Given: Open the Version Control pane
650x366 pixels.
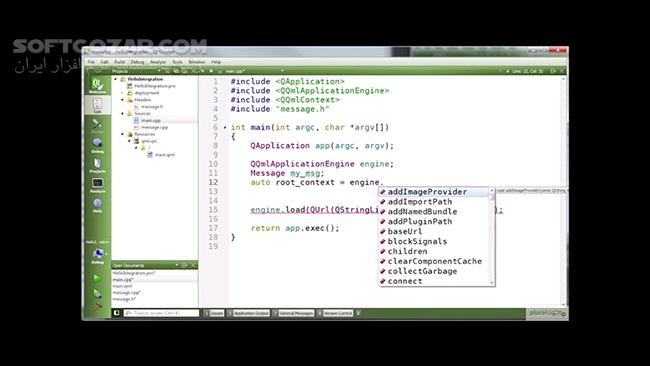Looking at the screenshot, I should pos(336,313).
